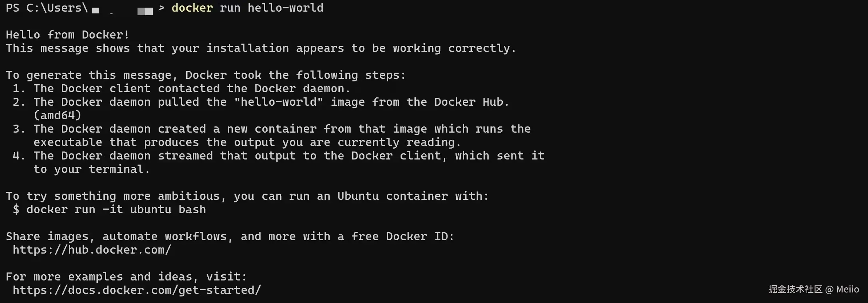Click the (amd64) architecture text
This screenshot has width=868, height=303.
pyautogui.click(x=57, y=116)
